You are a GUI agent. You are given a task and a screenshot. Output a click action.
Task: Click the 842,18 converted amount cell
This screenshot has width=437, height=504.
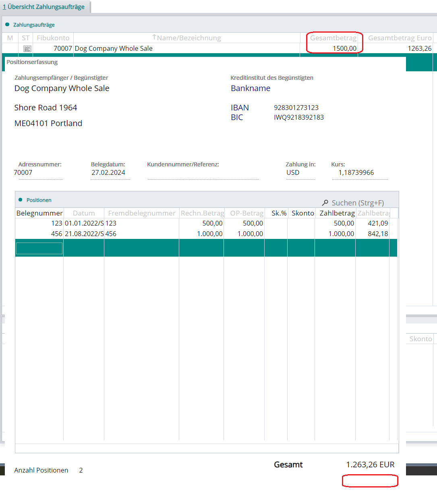click(x=373, y=234)
